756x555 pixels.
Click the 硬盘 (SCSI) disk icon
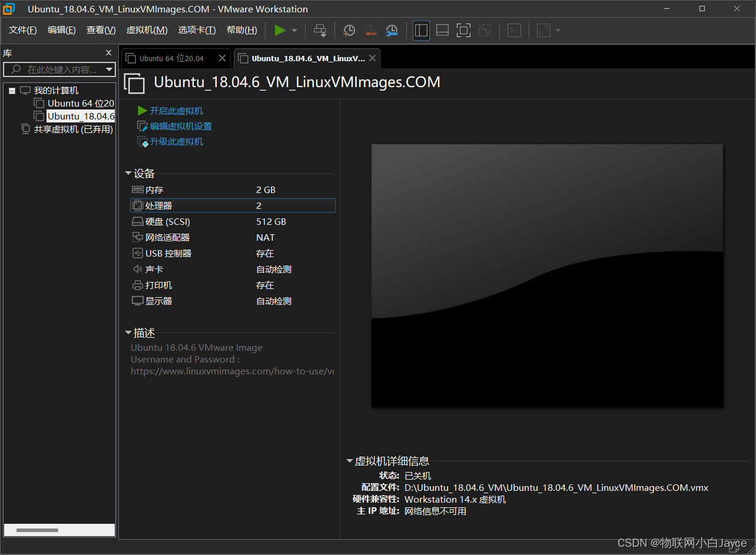[x=137, y=222]
